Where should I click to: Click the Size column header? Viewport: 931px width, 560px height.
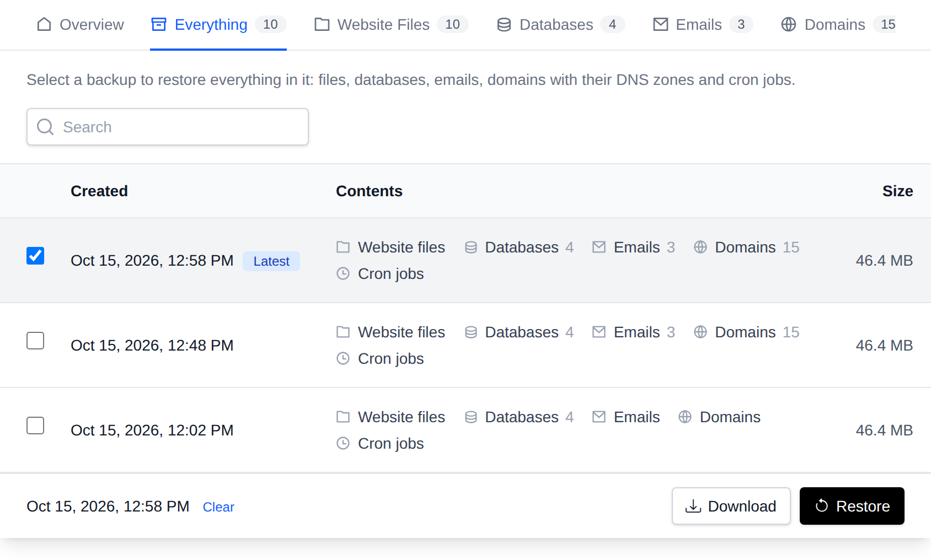898,191
